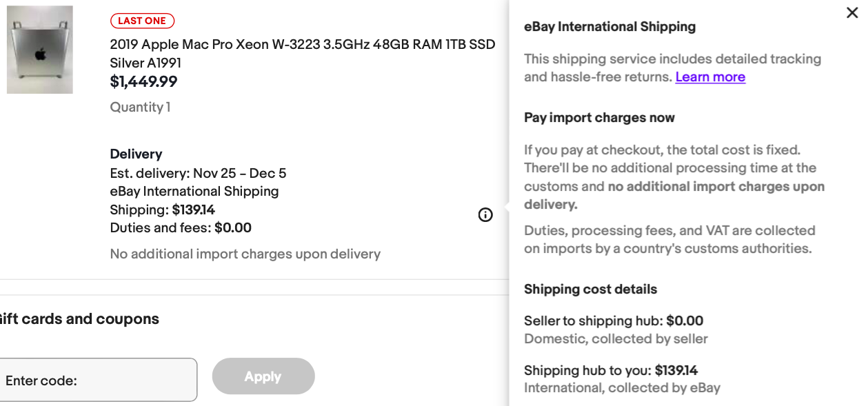Click the Quantity 1 text

[x=140, y=107]
